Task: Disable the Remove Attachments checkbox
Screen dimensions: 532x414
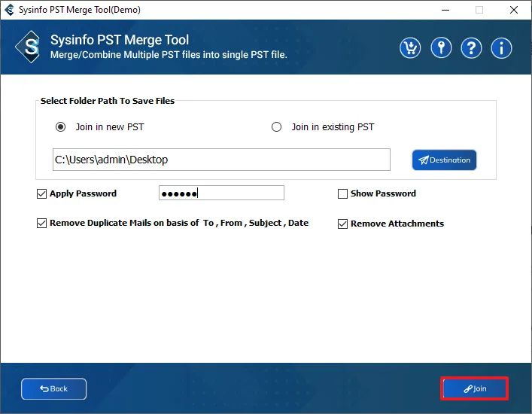Action: click(343, 224)
